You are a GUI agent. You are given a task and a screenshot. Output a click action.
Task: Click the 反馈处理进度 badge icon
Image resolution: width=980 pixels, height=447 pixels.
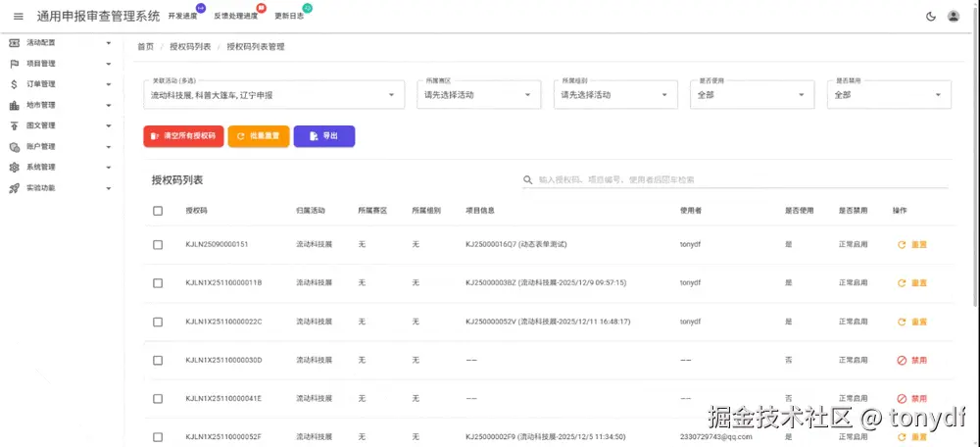pyautogui.click(x=261, y=8)
